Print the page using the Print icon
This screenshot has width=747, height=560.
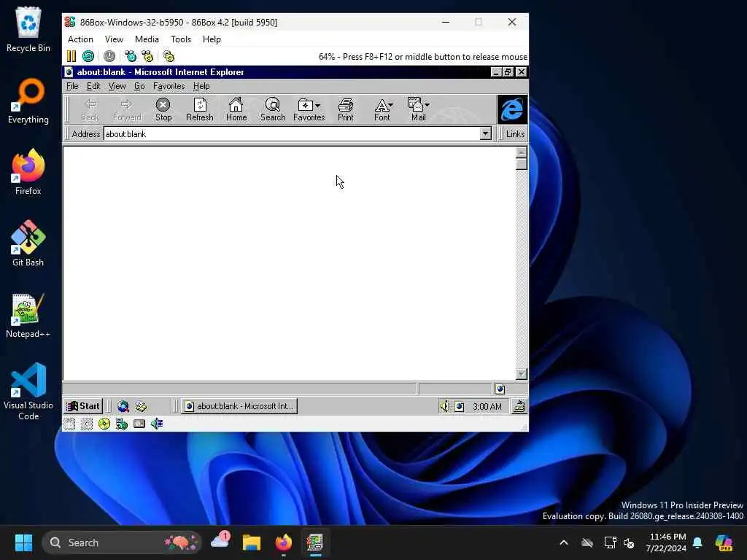coord(346,109)
